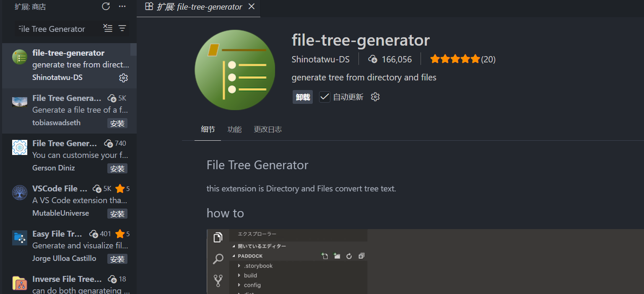Switch to 功能 features tab

point(234,129)
